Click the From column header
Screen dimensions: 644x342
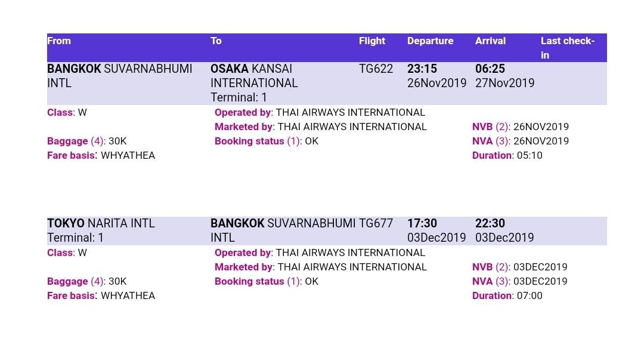58,41
